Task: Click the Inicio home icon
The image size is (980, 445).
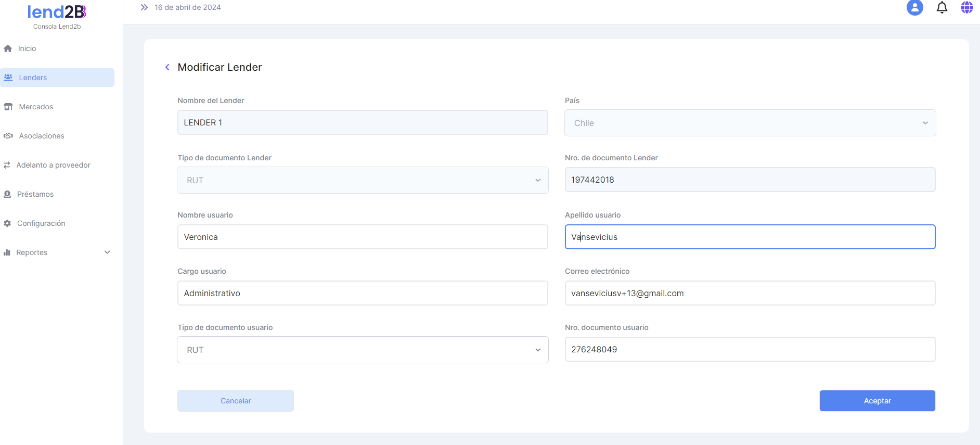Action: (8, 48)
